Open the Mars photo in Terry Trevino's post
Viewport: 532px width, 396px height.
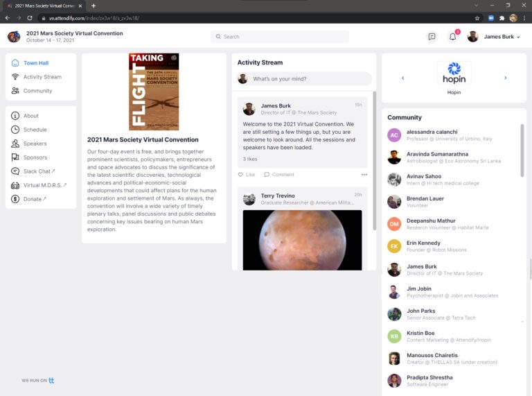(302, 240)
